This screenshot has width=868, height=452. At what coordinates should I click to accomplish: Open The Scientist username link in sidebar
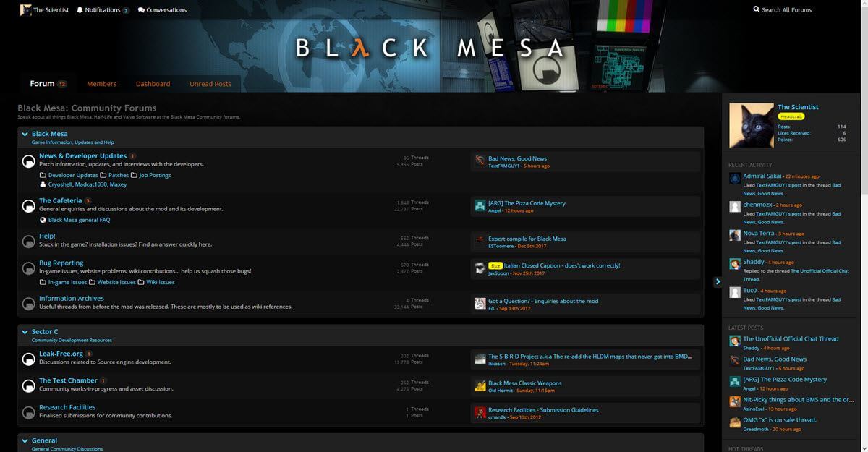pos(798,107)
